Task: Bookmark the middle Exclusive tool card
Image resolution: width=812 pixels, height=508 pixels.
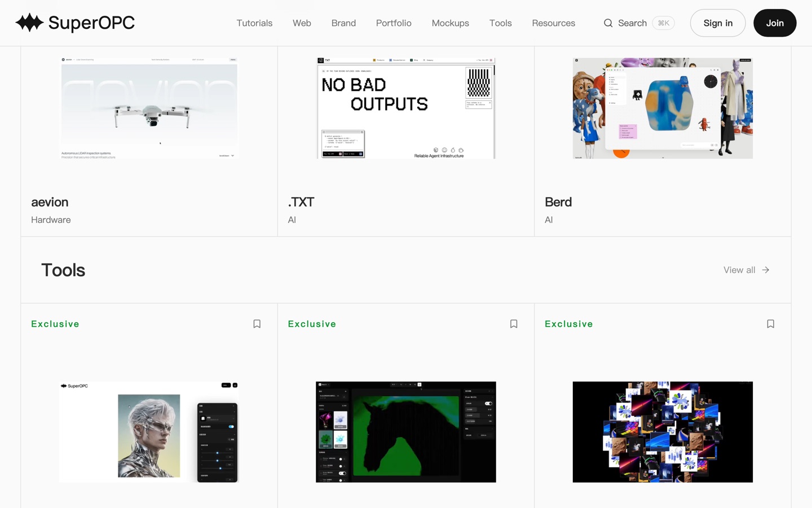Action: pyautogui.click(x=514, y=324)
